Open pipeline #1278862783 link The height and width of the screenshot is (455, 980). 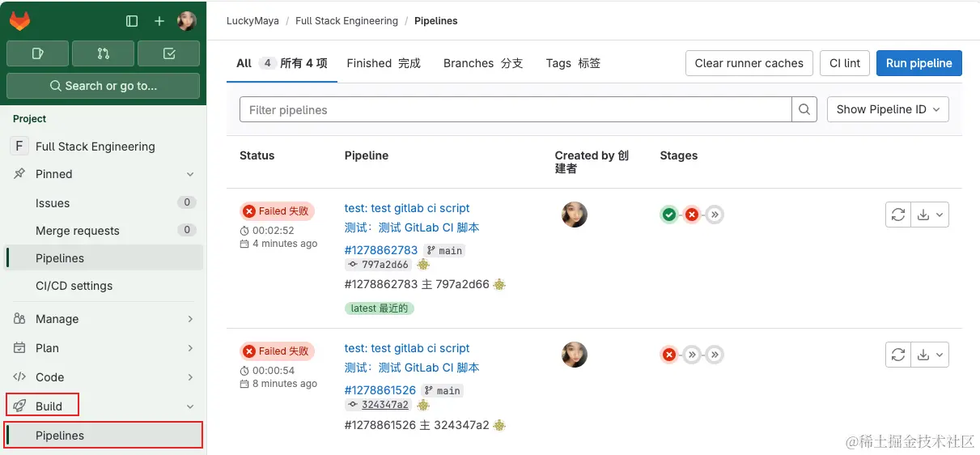click(x=381, y=250)
